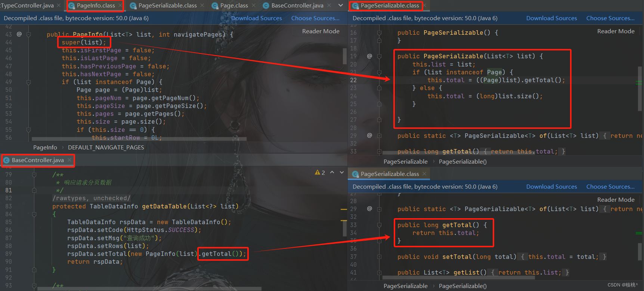Expand folded getTotal() method at line 33 top-right
This screenshot has height=291, width=644.
click(379, 152)
